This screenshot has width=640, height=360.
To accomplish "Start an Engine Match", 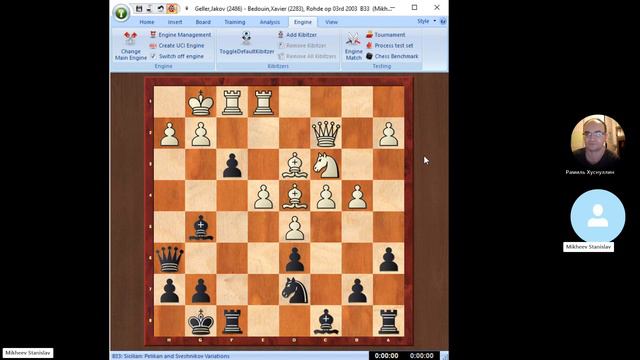I will tap(353, 46).
